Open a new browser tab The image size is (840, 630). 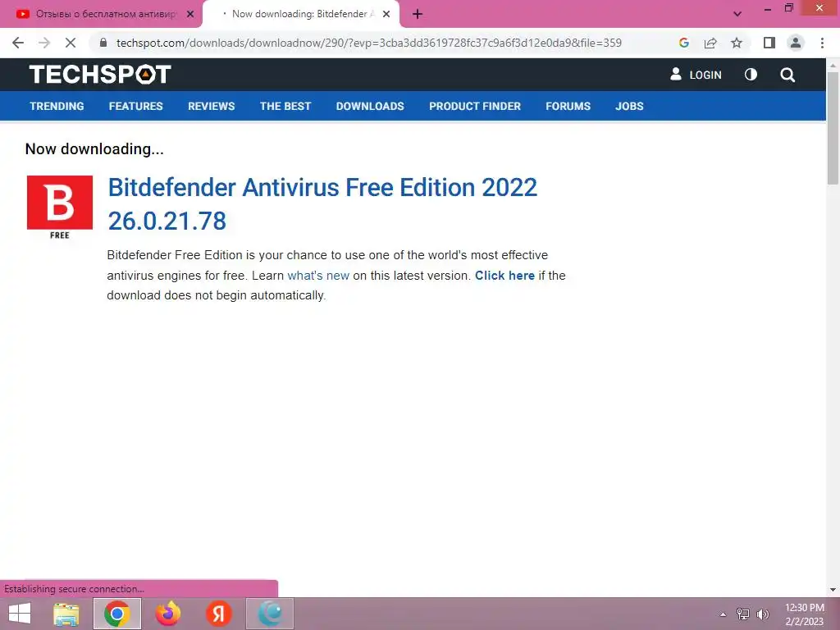click(x=418, y=14)
